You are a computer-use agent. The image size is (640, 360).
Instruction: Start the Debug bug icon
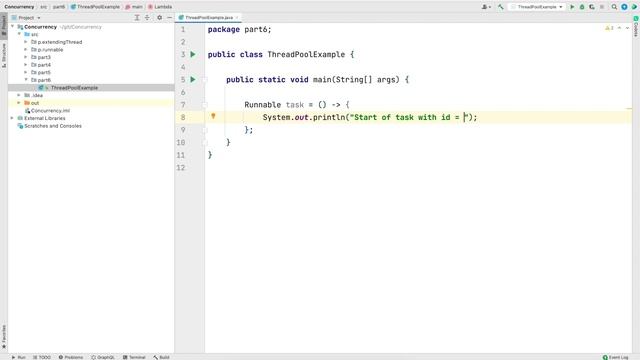point(582,7)
